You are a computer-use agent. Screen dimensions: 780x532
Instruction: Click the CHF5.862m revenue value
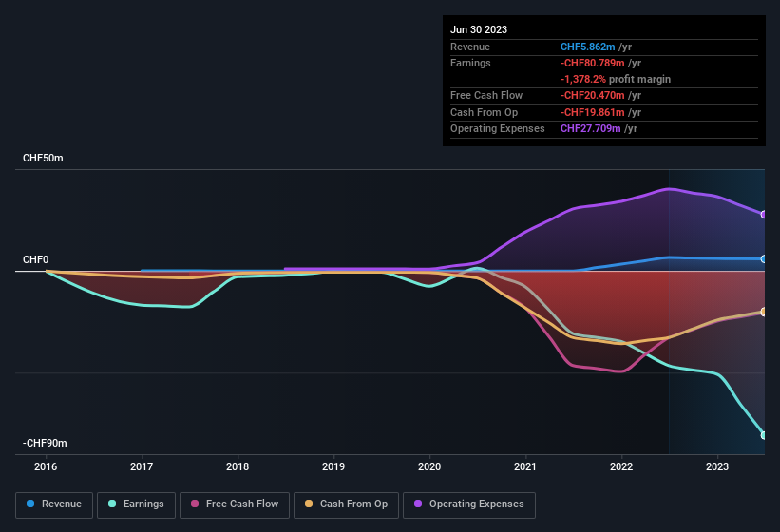pos(587,47)
